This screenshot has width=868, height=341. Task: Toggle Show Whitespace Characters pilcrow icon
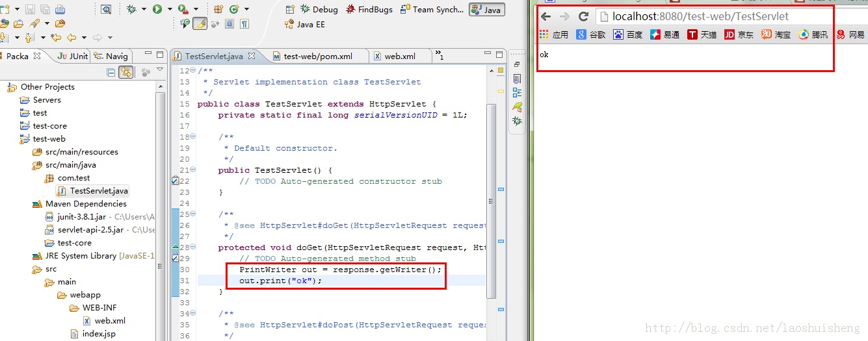tap(244, 24)
